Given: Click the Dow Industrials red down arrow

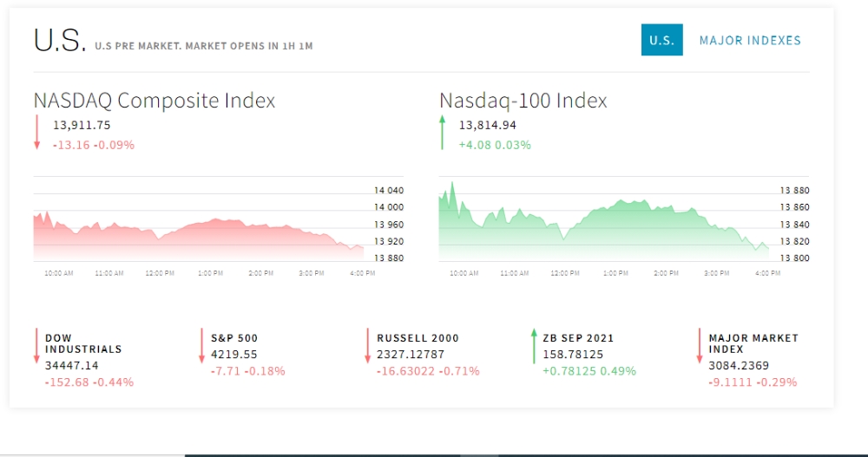Looking at the screenshot, I should click(x=36, y=346).
